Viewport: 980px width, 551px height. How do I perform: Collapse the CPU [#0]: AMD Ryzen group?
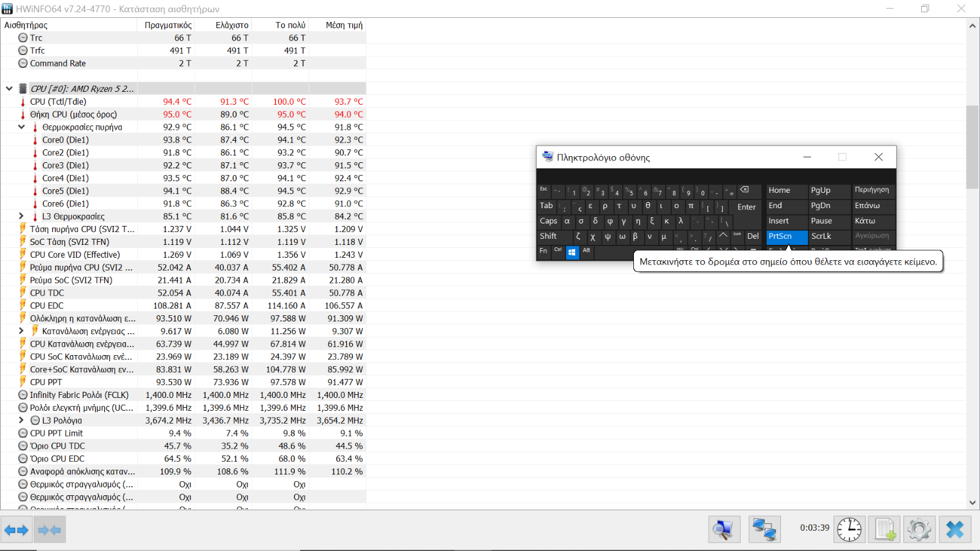(9, 89)
